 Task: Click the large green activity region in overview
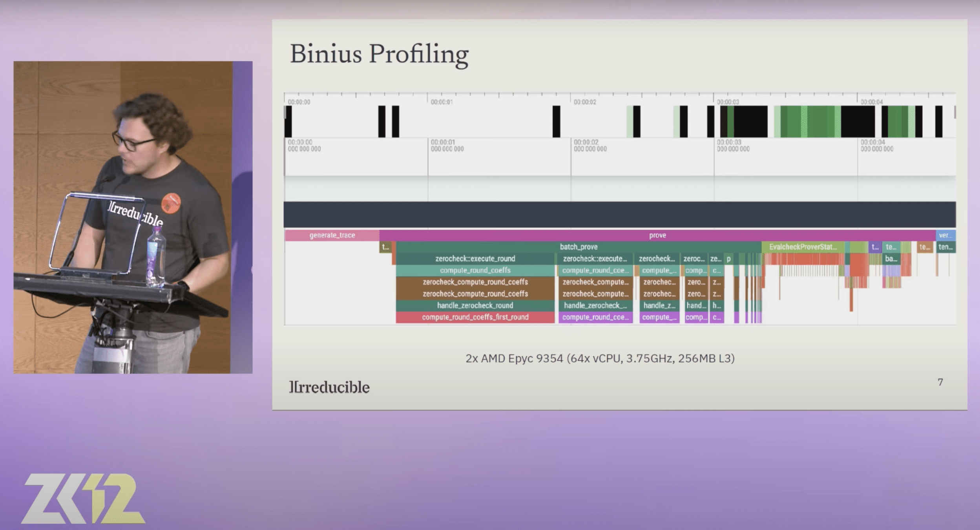[808, 122]
